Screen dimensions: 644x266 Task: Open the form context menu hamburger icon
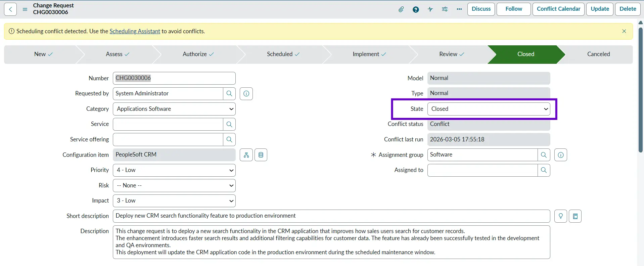(25, 9)
